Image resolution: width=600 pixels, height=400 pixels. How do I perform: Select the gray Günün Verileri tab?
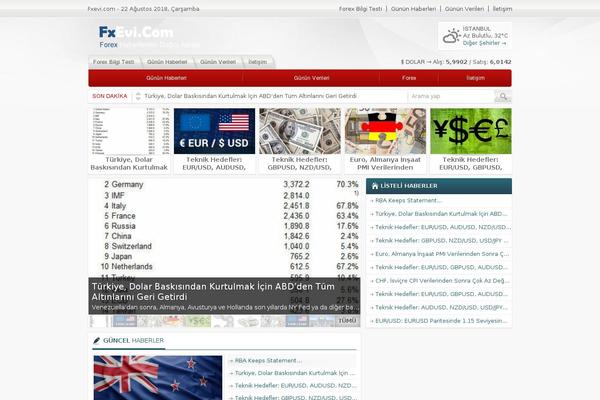218,62
